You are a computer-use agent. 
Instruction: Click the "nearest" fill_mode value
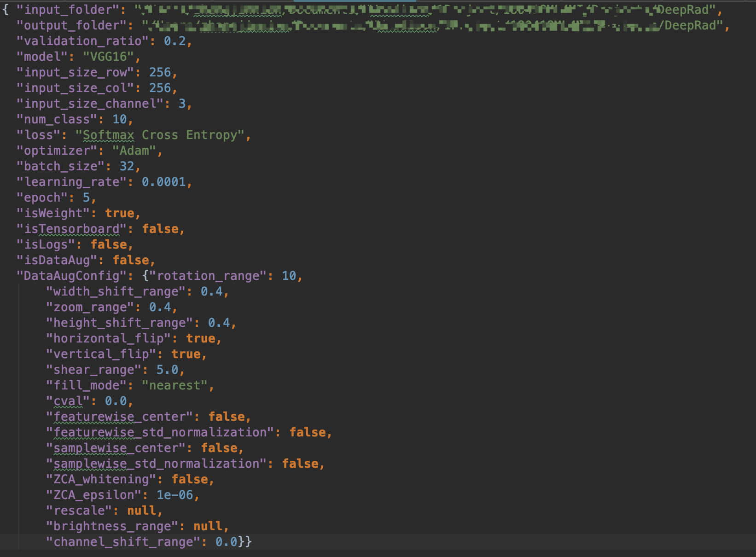tap(174, 385)
